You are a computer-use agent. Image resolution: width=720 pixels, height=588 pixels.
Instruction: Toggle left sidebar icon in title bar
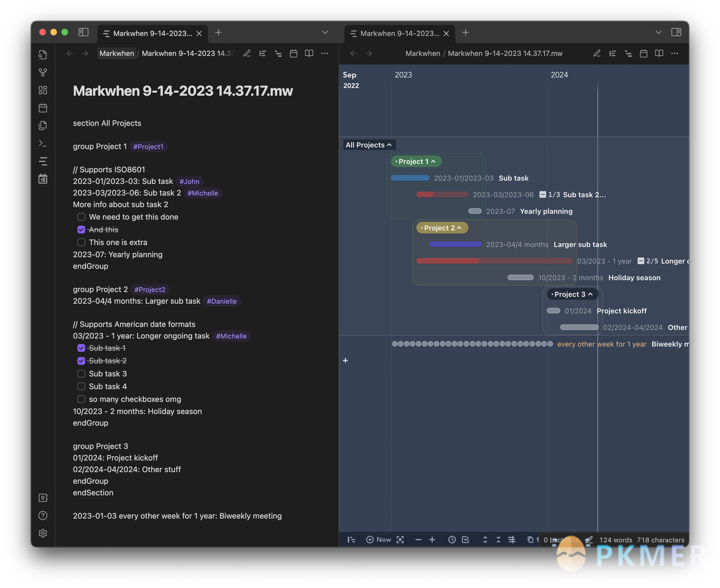[83, 32]
